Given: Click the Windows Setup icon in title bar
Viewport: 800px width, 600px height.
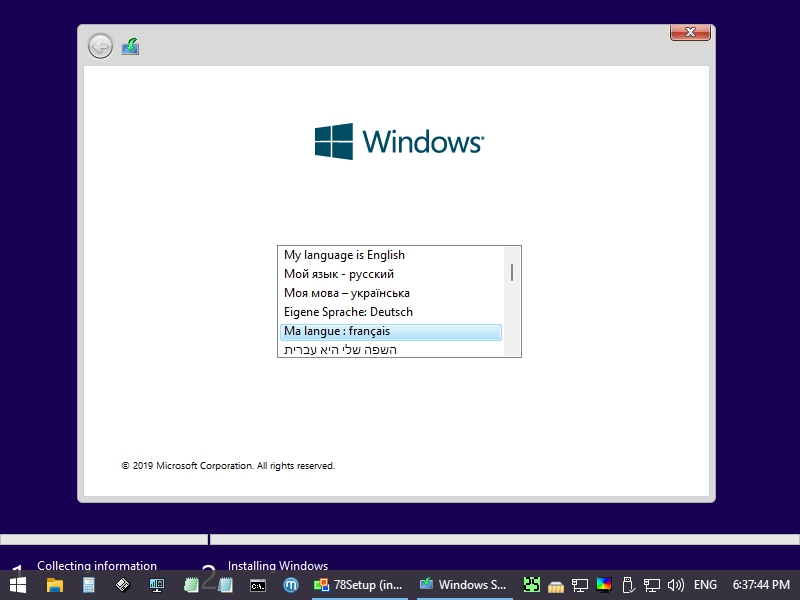Looking at the screenshot, I should pyautogui.click(x=130, y=46).
